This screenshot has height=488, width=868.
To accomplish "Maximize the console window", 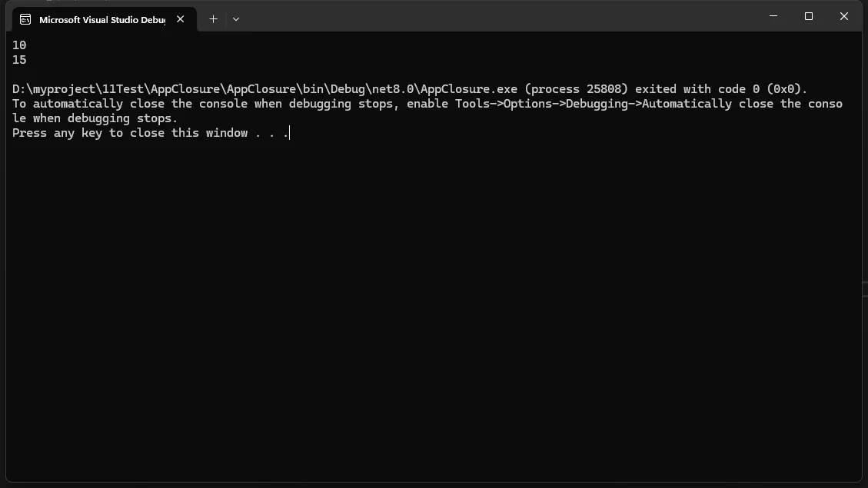I will pos(809,16).
